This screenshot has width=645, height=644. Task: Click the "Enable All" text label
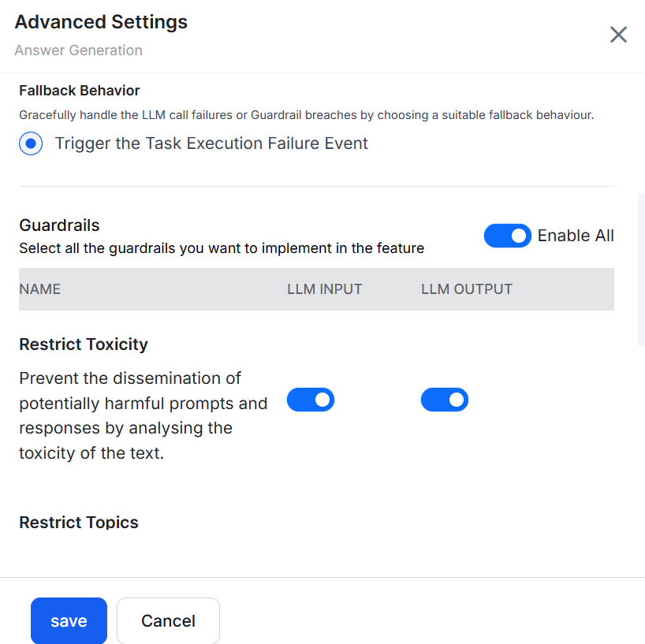[x=576, y=236]
